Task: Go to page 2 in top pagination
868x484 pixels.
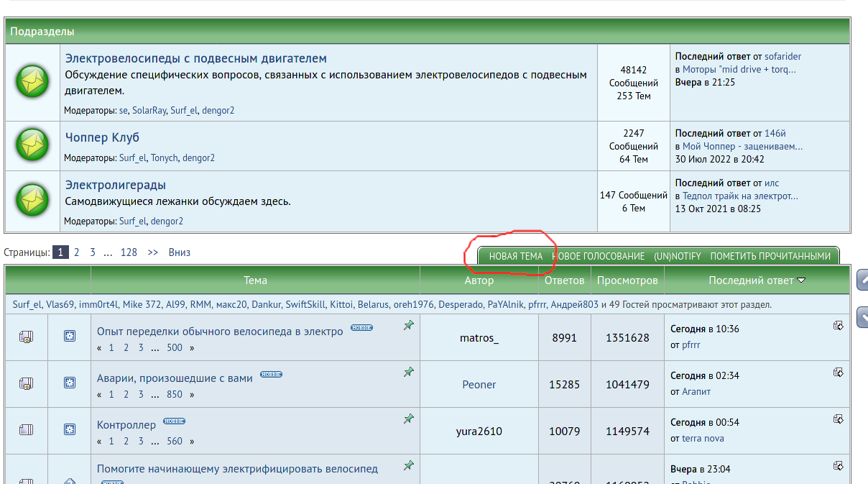Action: (77, 252)
